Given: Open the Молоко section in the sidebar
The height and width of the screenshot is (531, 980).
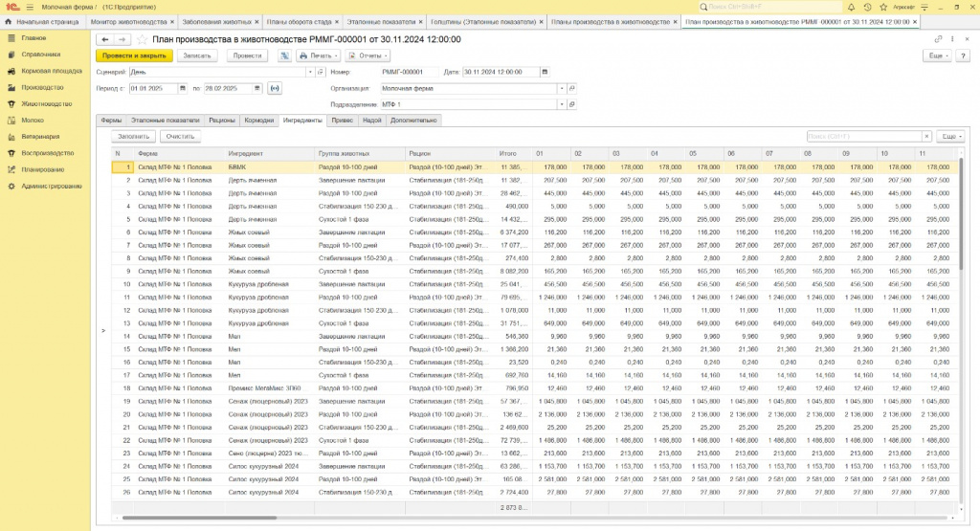Looking at the screenshot, I should [33, 120].
